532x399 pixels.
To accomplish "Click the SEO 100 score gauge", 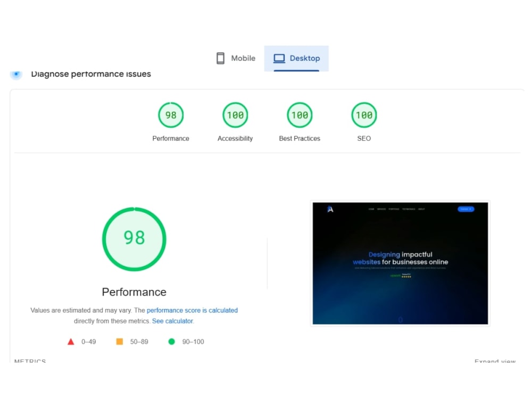I will [x=364, y=115].
